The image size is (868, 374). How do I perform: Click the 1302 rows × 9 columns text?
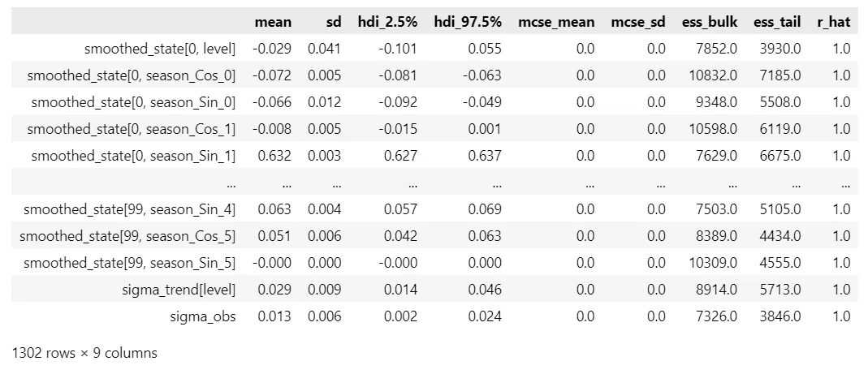pos(84,353)
